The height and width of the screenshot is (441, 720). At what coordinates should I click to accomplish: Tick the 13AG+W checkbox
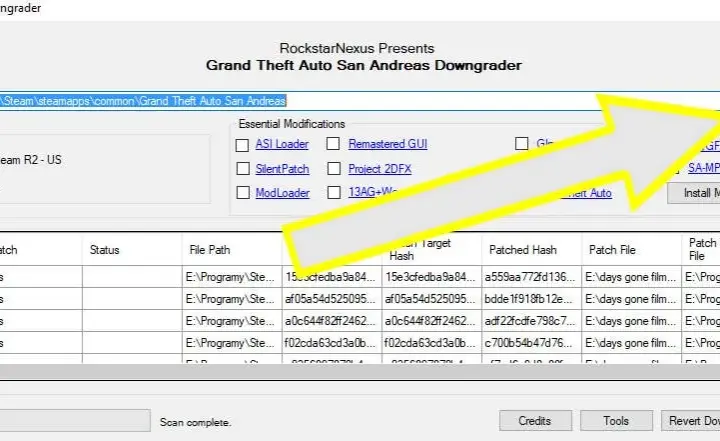334,192
